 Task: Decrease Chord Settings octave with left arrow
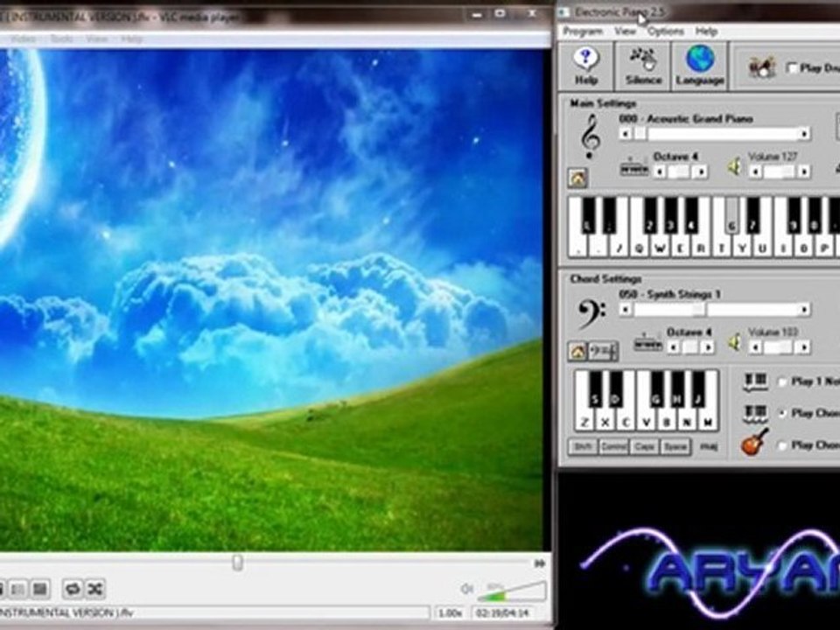[x=674, y=347]
